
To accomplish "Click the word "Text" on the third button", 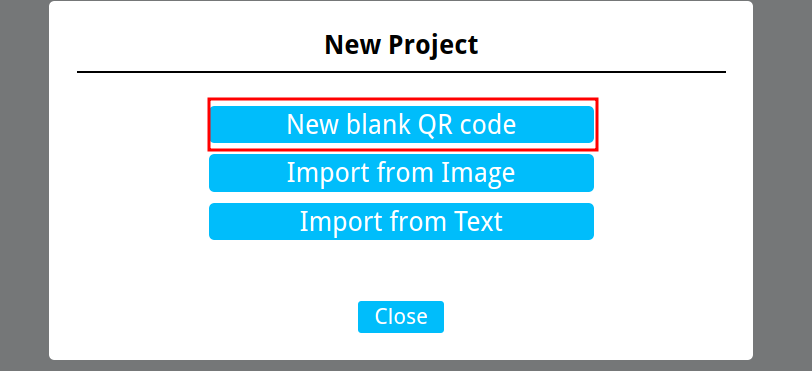I will 478,221.
